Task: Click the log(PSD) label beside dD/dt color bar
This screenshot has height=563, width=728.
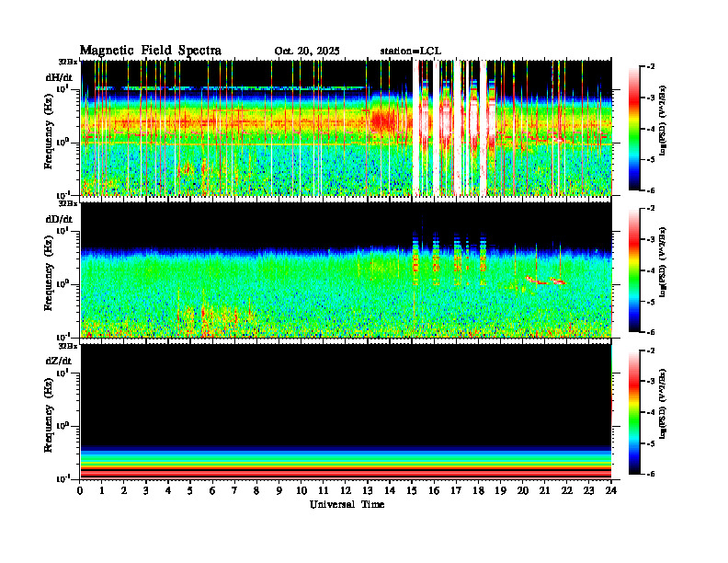Action: [x=663, y=261]
